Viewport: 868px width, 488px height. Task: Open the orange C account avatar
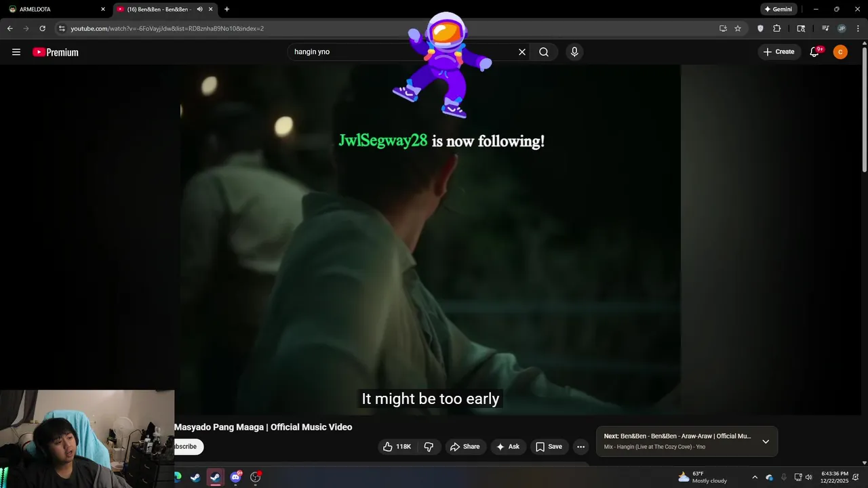[840, 52]
